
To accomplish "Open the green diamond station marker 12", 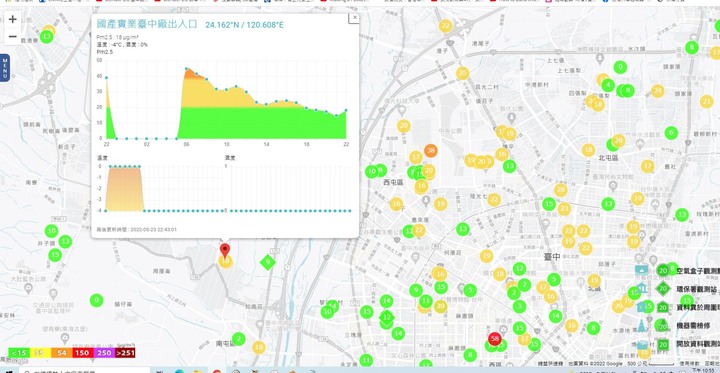I will (387, 317).
